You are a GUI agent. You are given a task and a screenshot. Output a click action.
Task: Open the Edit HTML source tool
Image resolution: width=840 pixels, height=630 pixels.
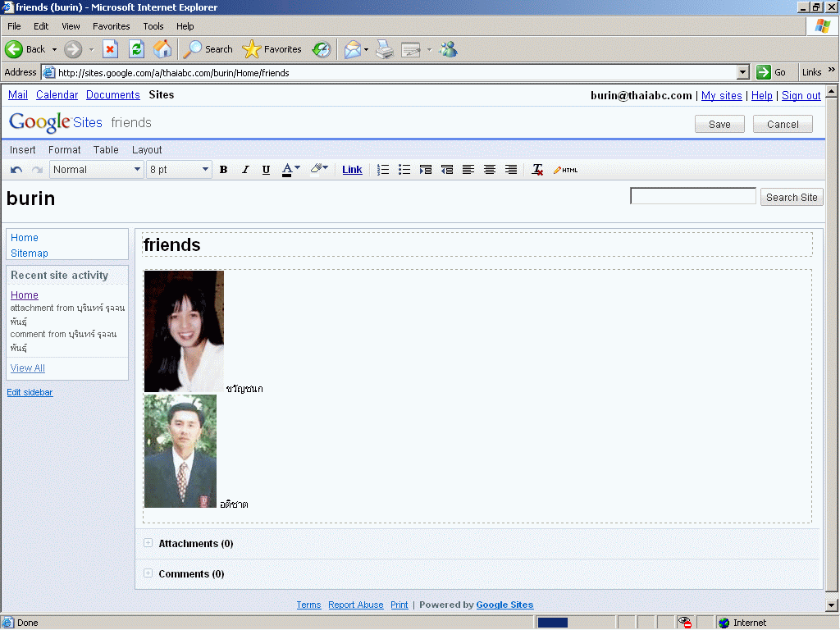pyautogui.click(x=565, y=170)
